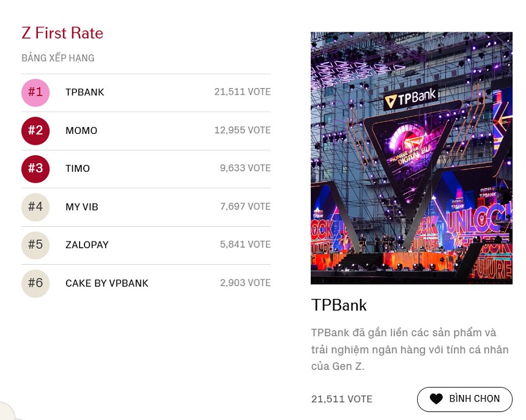Click the beige #6 rank badge

(35, 283)
